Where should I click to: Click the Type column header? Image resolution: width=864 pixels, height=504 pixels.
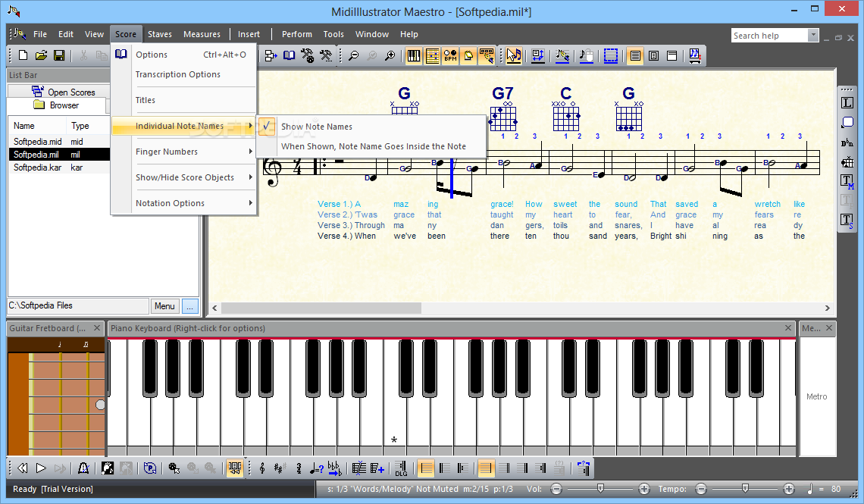[x=88, y=126]
